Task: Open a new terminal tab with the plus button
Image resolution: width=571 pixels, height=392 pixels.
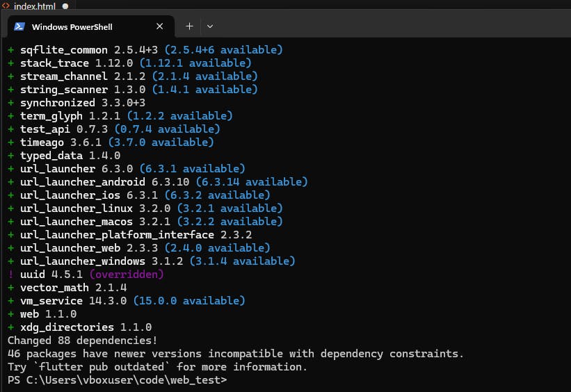Action: (189, 26)
